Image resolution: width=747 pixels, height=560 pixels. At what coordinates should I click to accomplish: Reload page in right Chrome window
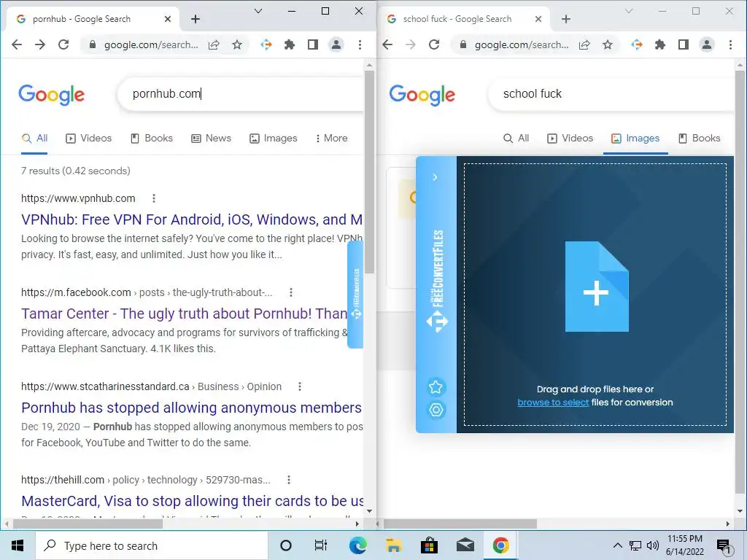[x=434, y=44]
